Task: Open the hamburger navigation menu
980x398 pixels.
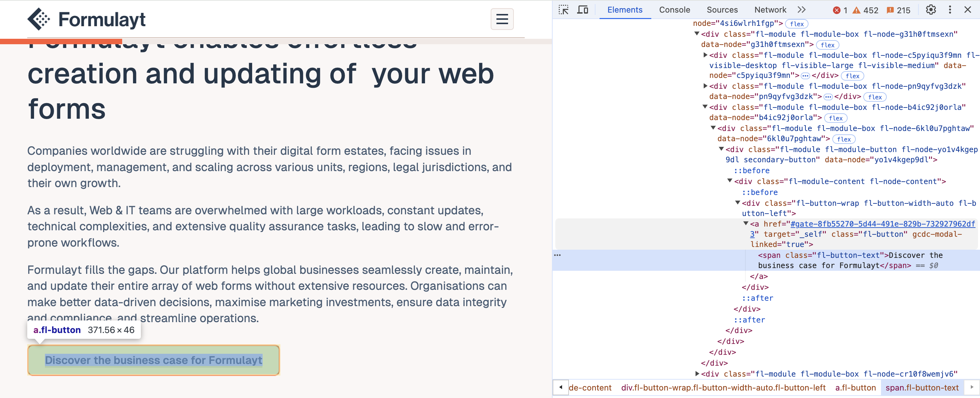Action: [x=502, y=19]
